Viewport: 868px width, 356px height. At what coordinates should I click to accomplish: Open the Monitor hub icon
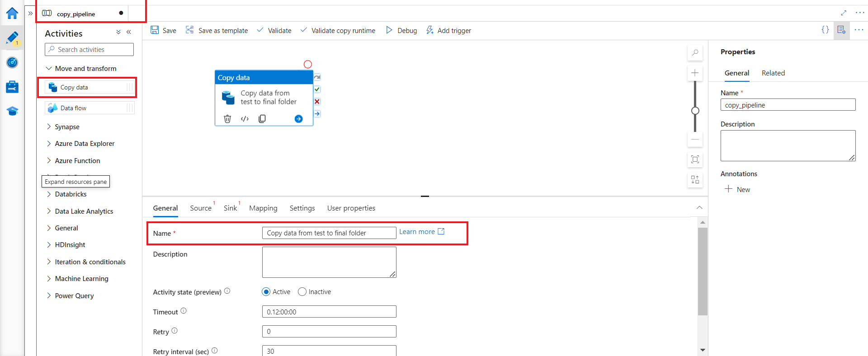[x=12, y=62]
